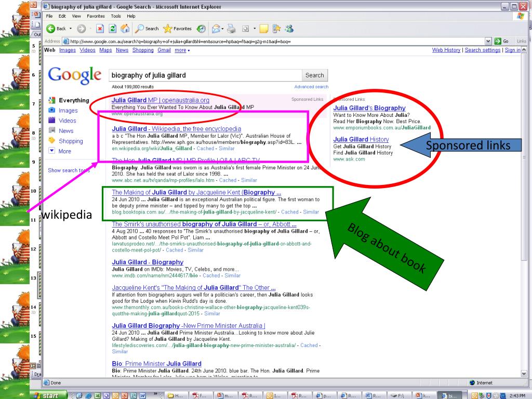Open the Tools menu
532x399 pixels.
[x=116, y=16]
